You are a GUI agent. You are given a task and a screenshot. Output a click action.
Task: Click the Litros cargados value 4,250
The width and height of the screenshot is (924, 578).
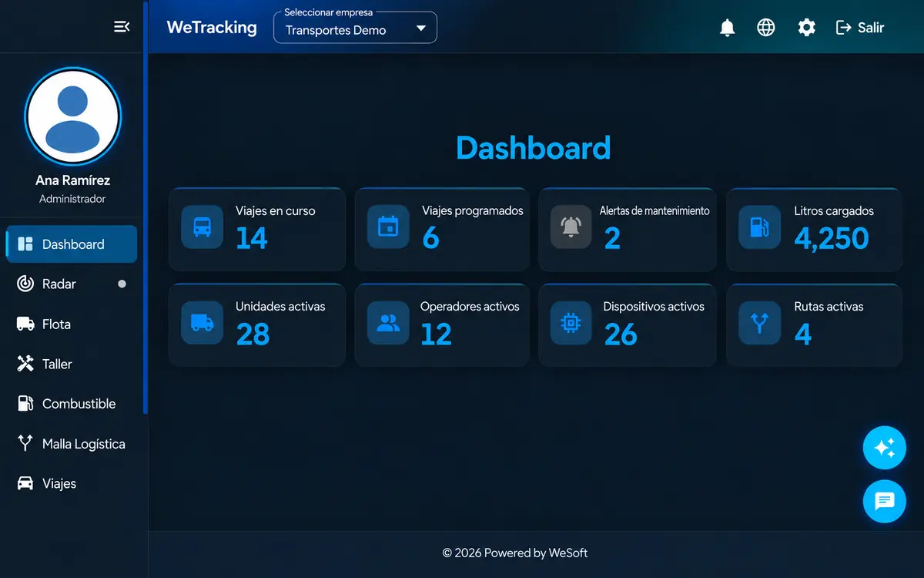click(832, 238)
